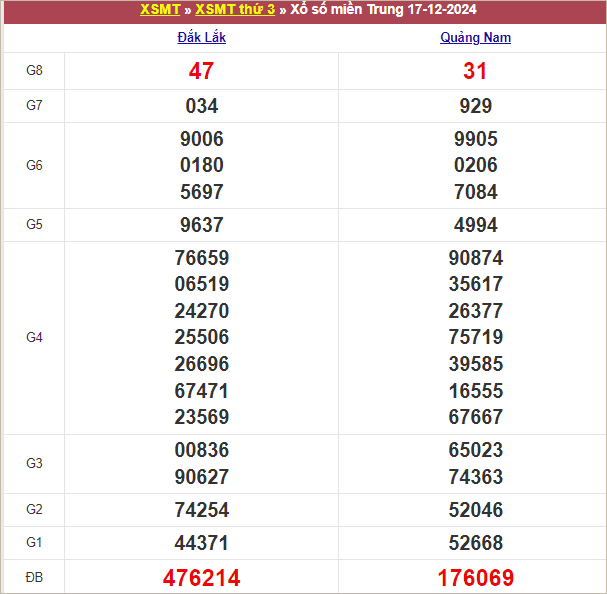Click Đắk Lắk special prize 476214
Image resolution: width=607 pixels, height=594 pixels.
click(x=201, y=578)
